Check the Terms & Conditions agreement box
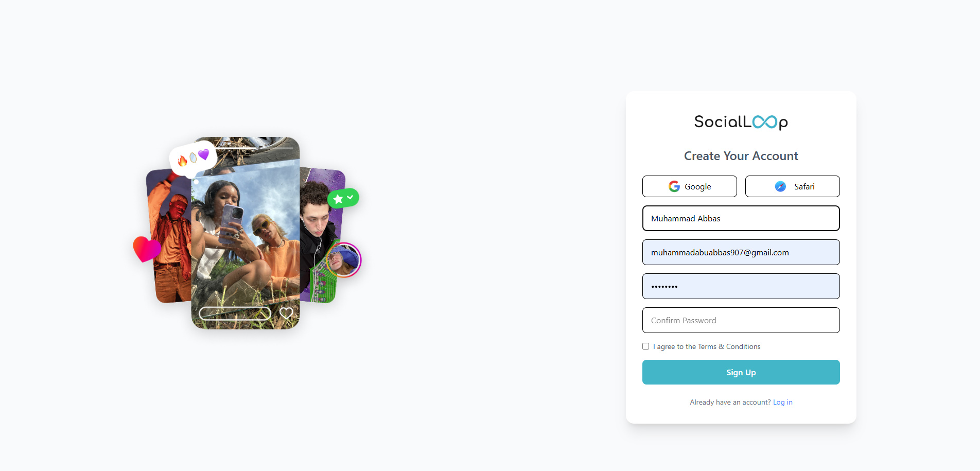This screenshot has width=980, height=471. click(645, 346)
